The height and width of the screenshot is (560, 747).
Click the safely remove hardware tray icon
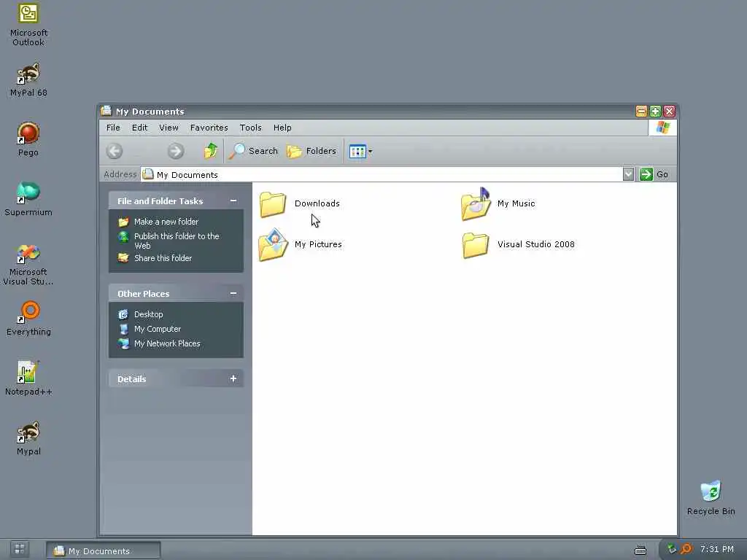pos(672,549)
